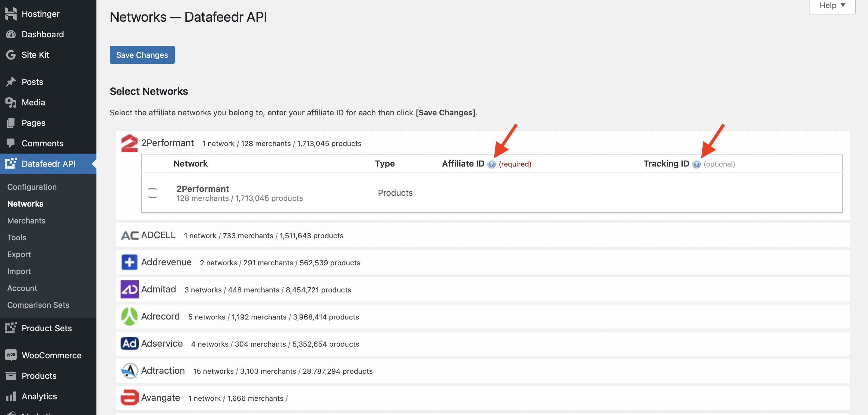Screen dimensions: 868x415
Task: Click the Adservice Ad logo
Action: point(129,344)
